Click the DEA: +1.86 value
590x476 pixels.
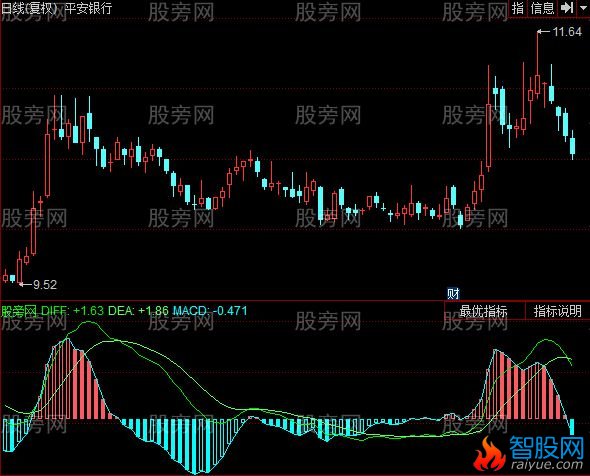138,311
